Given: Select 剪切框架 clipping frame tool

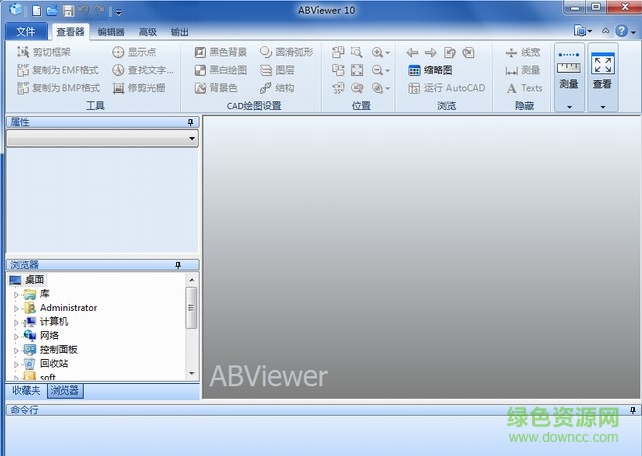Looking at the screenshot, I should pos(44,52).
